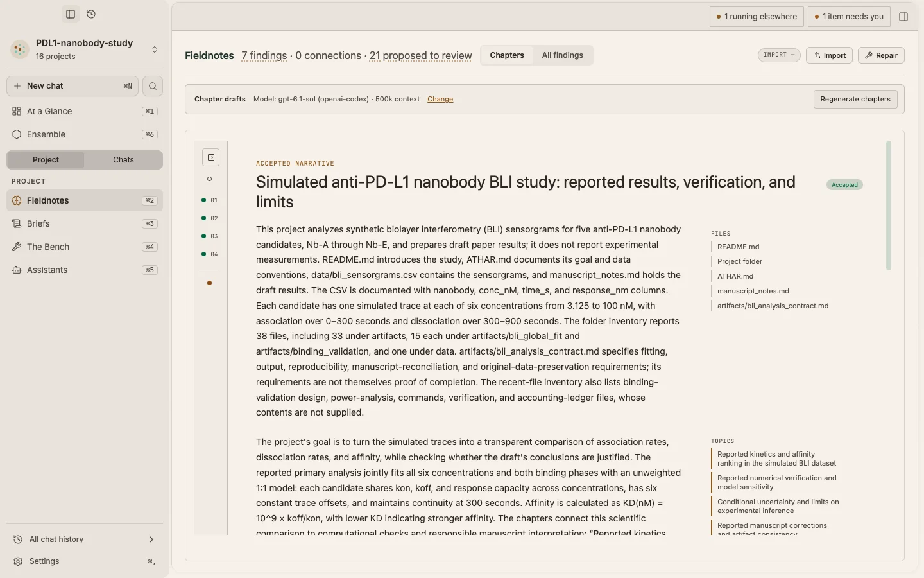The width and height of the screenshot is (924, 578).
Task: Click the Assistants robot icon
Action: (x=17, y=270)
